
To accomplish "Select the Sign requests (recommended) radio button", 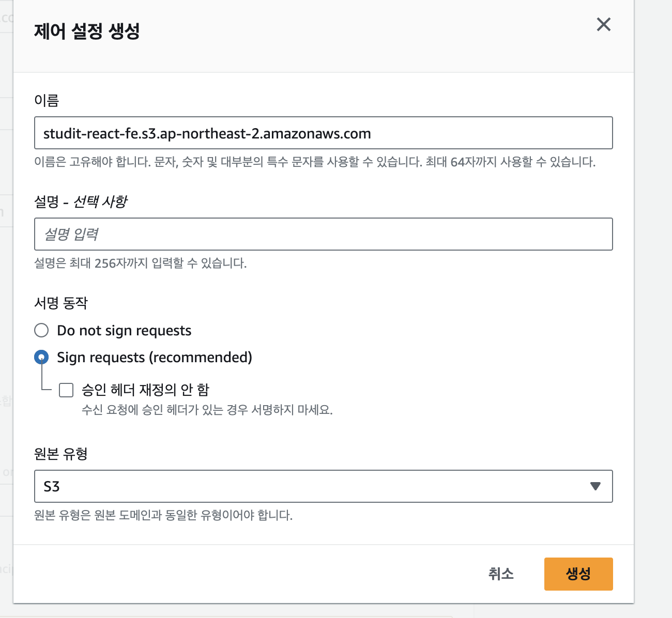I will click(41, 357).
